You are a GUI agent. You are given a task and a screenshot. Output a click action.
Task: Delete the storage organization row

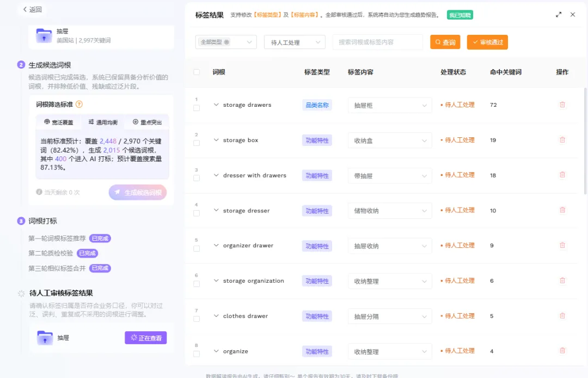(562, 281)
